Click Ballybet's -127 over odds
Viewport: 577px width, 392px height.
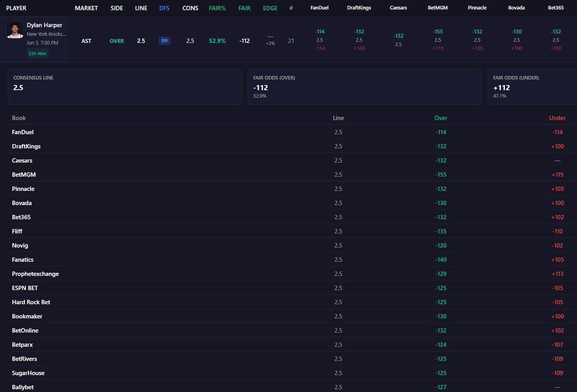click(x=440, y=387)
